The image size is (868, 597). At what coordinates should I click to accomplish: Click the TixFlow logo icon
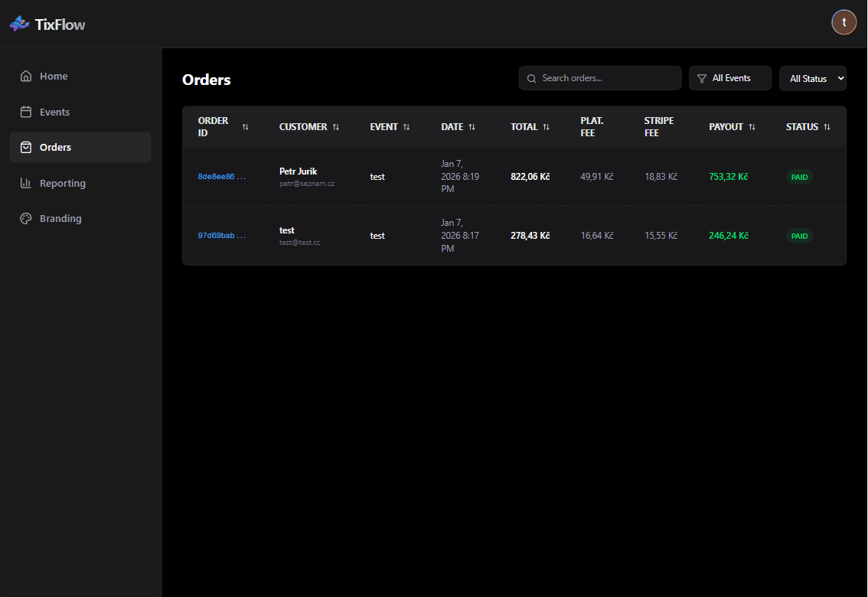click(x=19, y=23)
